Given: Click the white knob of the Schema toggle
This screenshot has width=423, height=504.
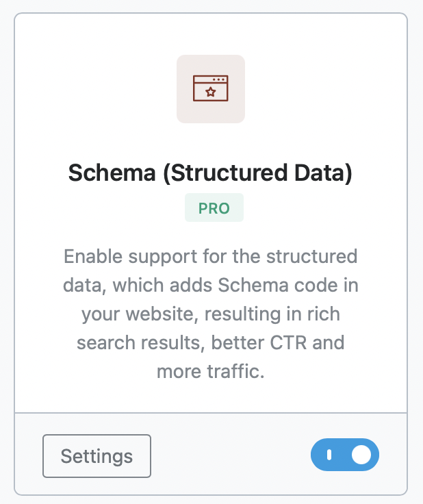Looking at the screenshot, I should click(361, 455).
